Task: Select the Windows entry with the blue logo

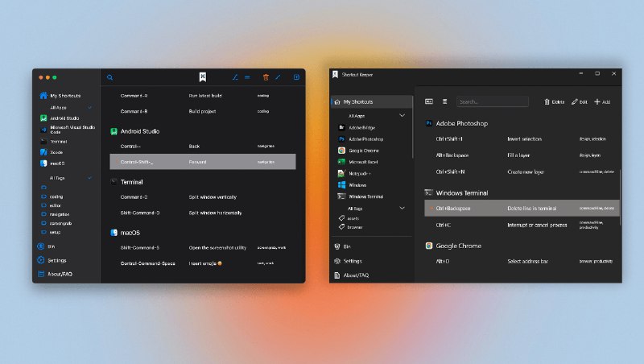Action: [x=352, y=185]
